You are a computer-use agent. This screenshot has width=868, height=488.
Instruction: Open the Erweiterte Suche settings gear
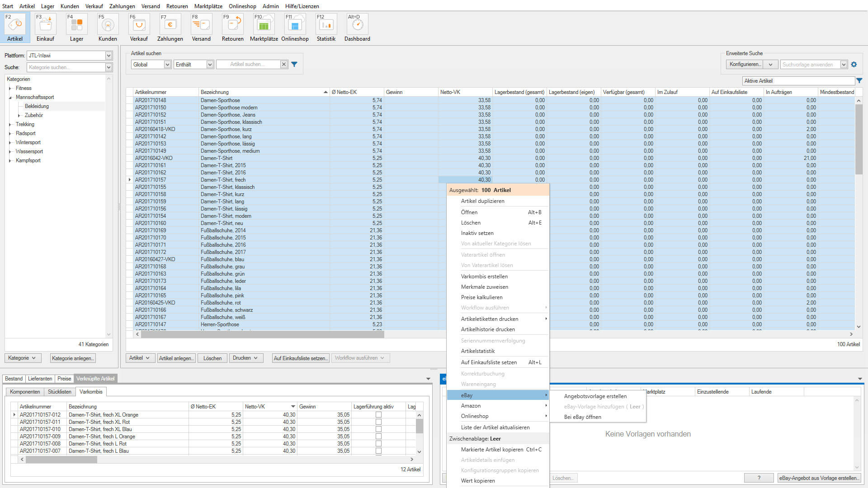click(854, 65)
